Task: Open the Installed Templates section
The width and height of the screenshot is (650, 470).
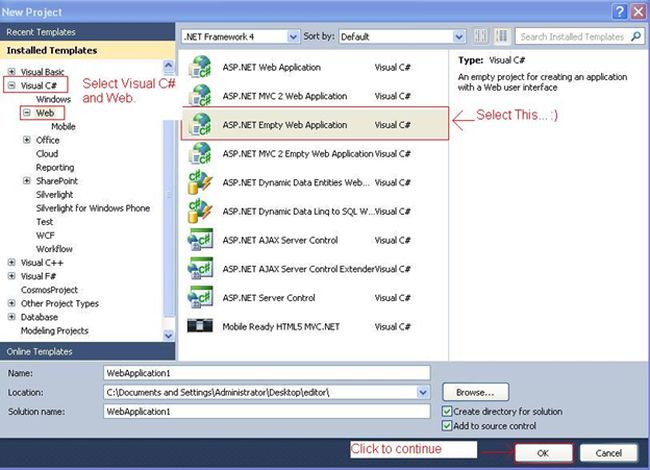Action: (x=87, y=50)
